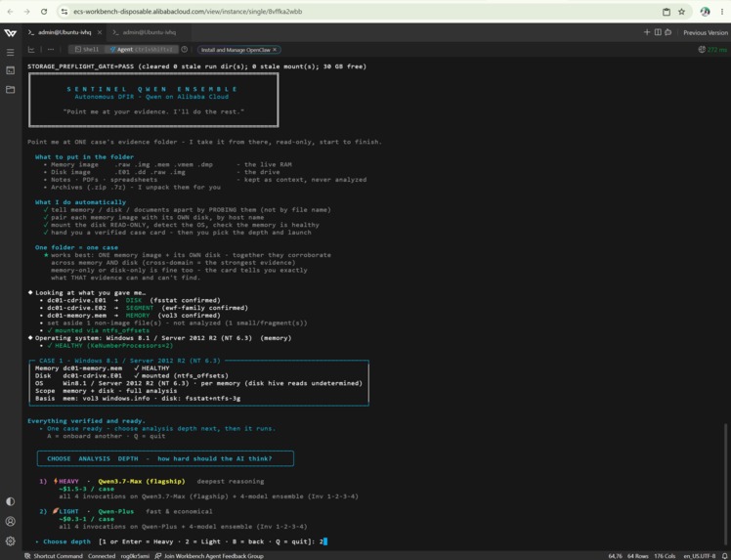
Task: Open the performance monitor chart icon
Action: [31, 50]
